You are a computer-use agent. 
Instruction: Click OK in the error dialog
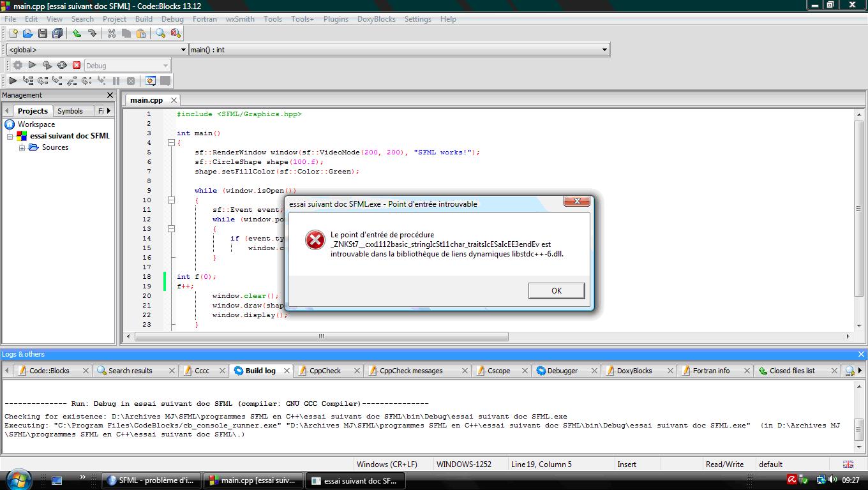pos(555,290)
